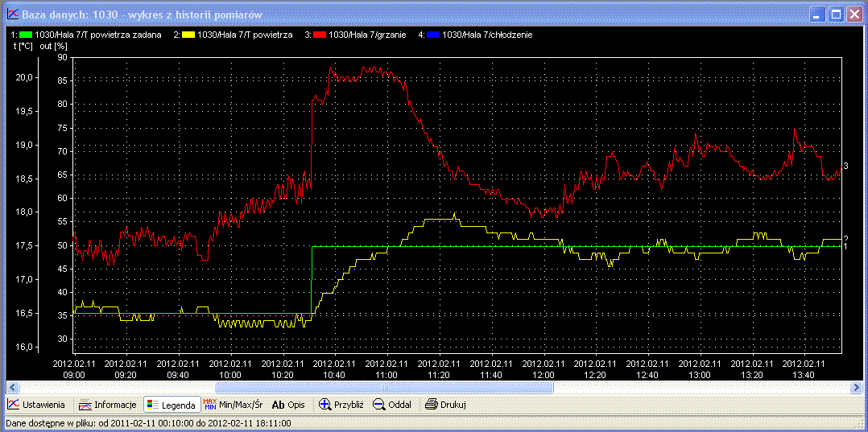Click the red legend swatch for grzanie
868x432 pixels.
click(x=320, y=35)
